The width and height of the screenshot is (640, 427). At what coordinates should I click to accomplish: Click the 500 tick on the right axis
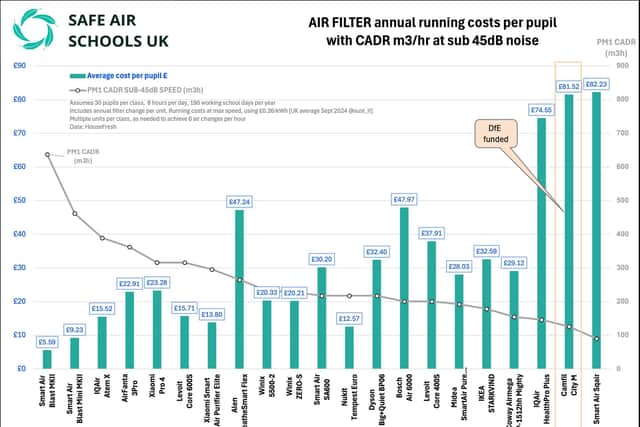pyautogui.click(x=622, y=200)
